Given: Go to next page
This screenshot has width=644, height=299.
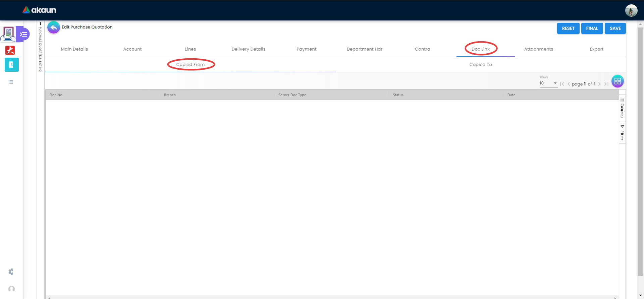Looking at the screenshot, I should click(599, 84).
